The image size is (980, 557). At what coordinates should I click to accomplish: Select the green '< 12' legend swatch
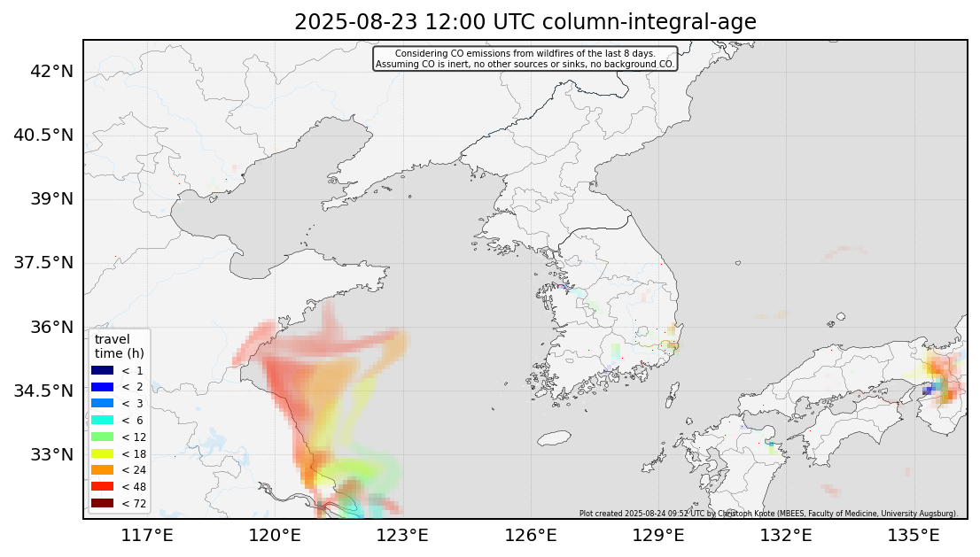click(x=103, y=437)
